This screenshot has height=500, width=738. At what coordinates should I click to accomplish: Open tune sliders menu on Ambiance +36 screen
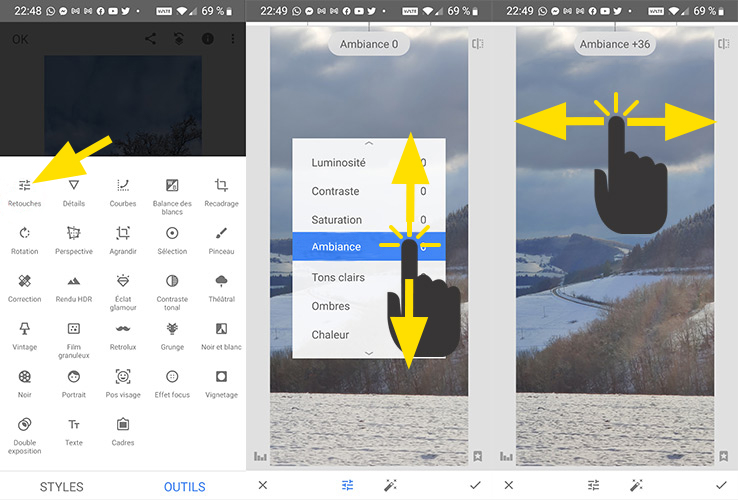point(594,485)
